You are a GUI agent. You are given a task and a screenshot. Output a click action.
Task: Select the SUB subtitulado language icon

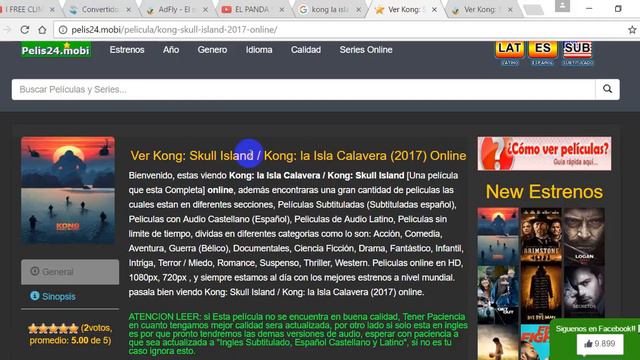(578, 53)
